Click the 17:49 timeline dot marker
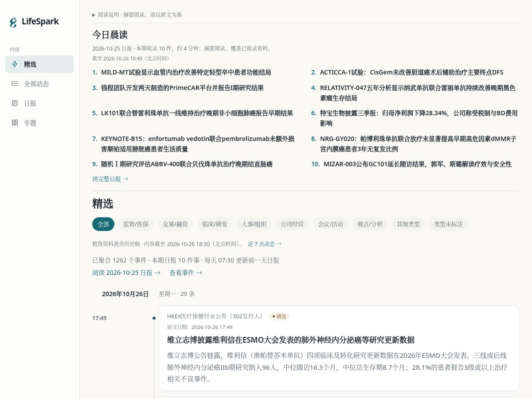The image size is (532, 399). (x=154, y=318)
